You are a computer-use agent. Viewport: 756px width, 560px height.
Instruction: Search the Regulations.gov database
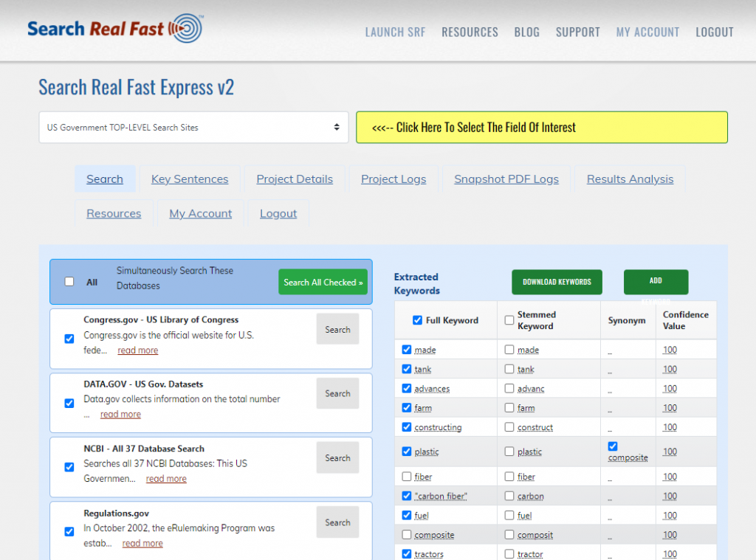click(337, 522)
